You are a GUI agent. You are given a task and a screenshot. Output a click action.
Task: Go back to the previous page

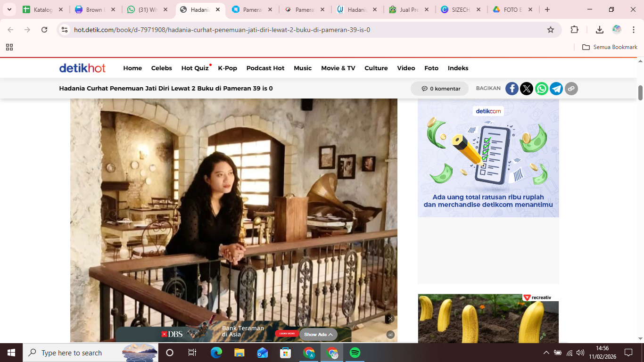(x=10, y=30)
